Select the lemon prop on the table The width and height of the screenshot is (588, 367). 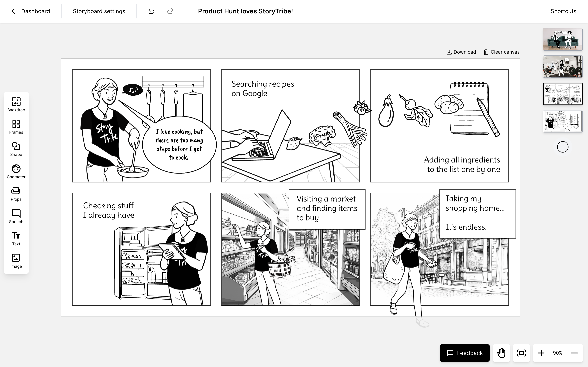pos(294,143)
